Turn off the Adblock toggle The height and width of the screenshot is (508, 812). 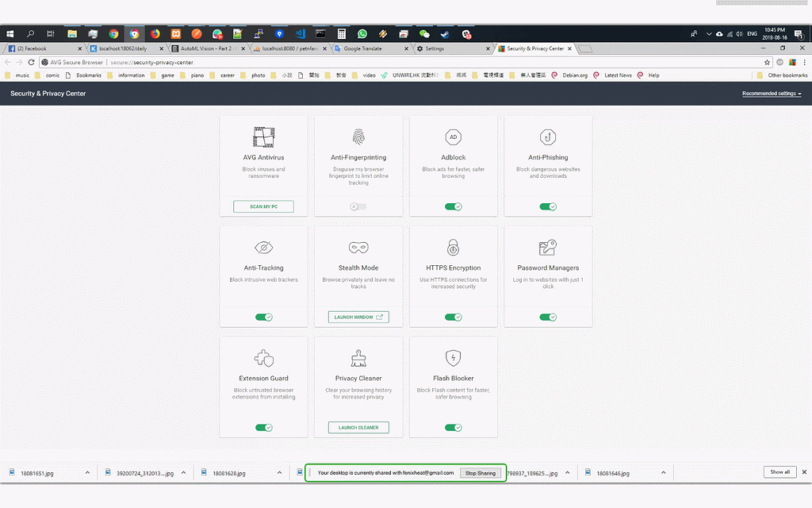click(x=454, y=206)
